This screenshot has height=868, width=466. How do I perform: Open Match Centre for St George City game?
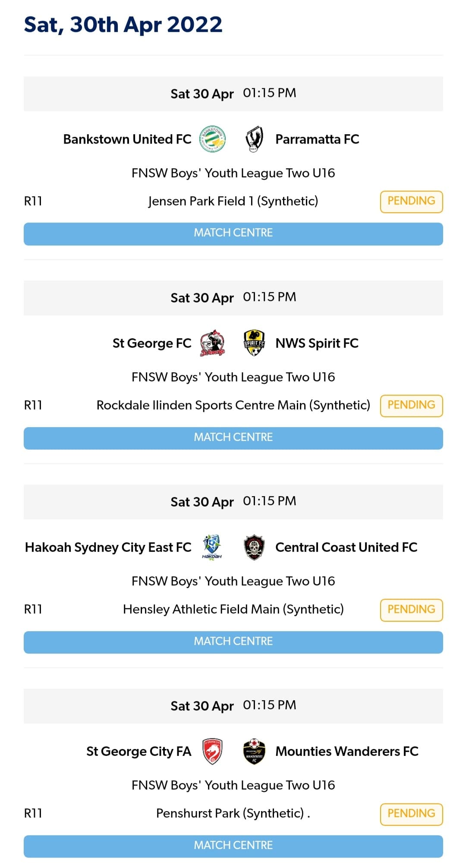click(233, 845)
